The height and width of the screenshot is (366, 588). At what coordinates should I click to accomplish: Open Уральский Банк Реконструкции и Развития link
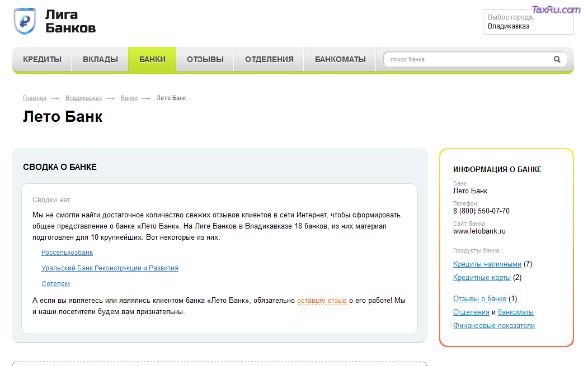(110, 268)
